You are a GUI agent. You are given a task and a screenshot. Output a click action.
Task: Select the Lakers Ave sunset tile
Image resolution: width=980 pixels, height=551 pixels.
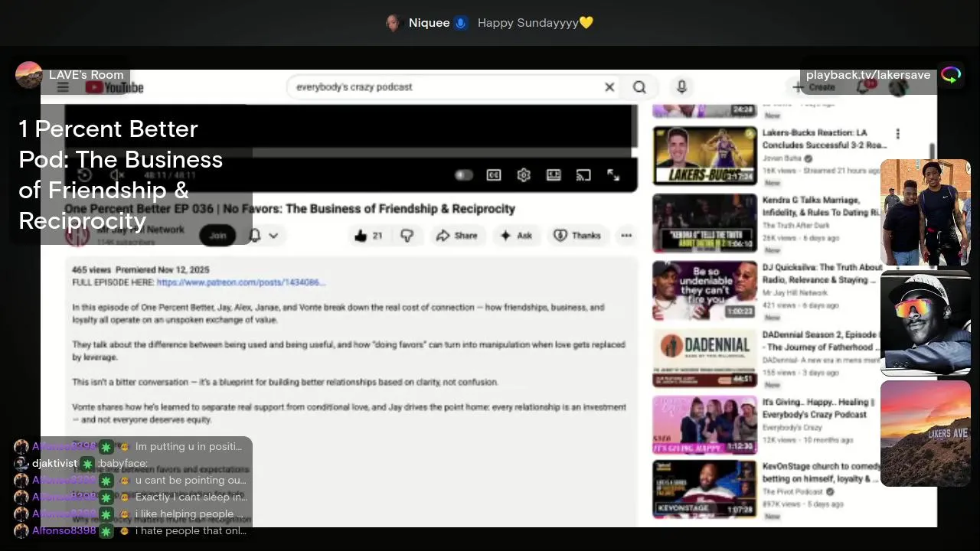[925, 433]
